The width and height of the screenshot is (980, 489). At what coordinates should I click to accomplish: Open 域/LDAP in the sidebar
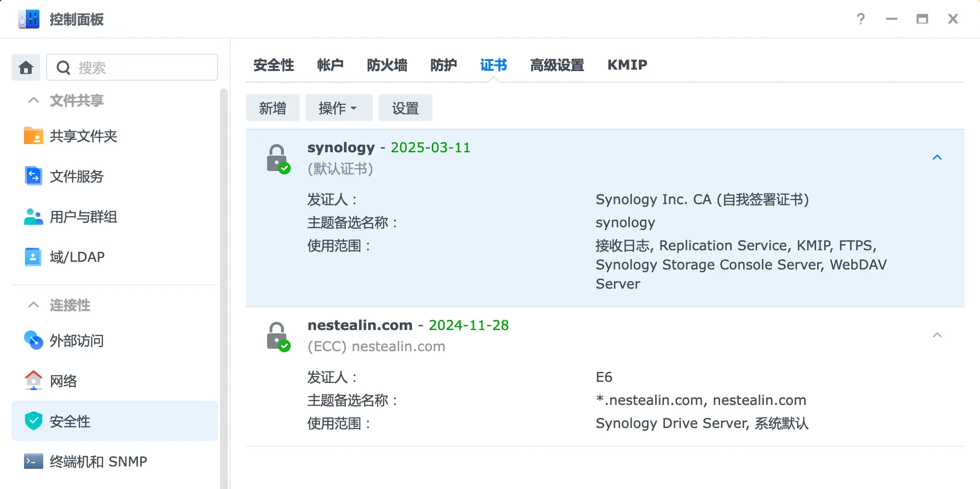click(x=115, y=257)
